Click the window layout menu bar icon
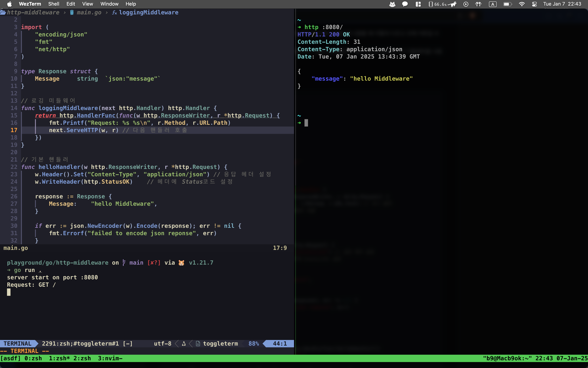The width and height of the screenshot is (588, 368). (418, 4)
